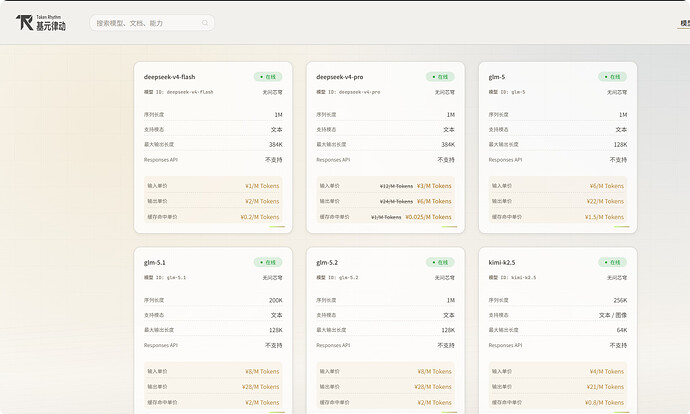Click discounted ¥6/M Tokens output price on deepseek-v4-pro

tap(434, 202)
